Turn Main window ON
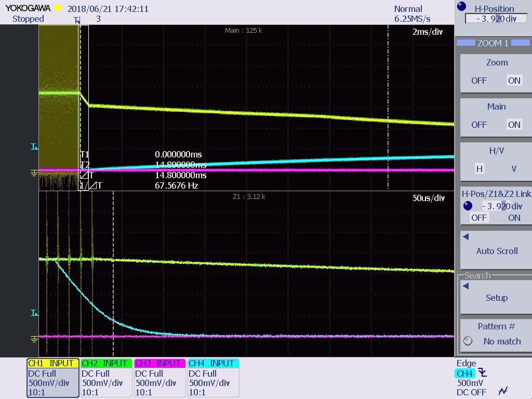 (514, 125)
